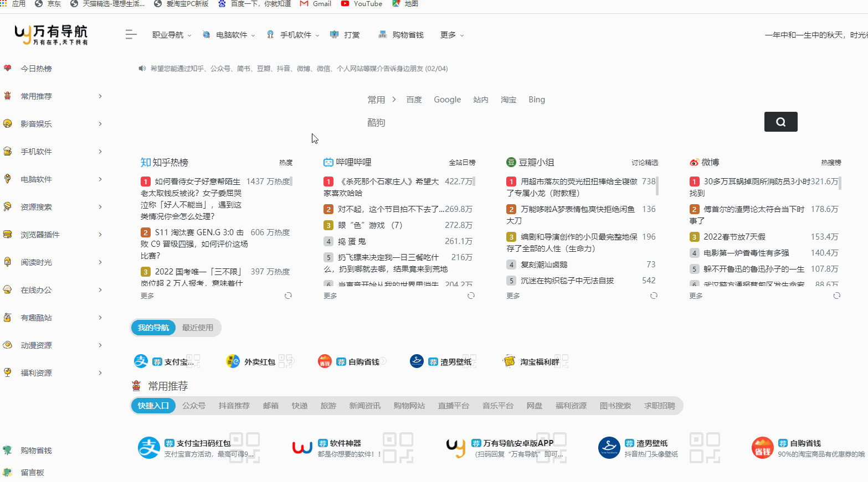
Task: Select the 我的导航 toggle tab
Action: point(153,328)
